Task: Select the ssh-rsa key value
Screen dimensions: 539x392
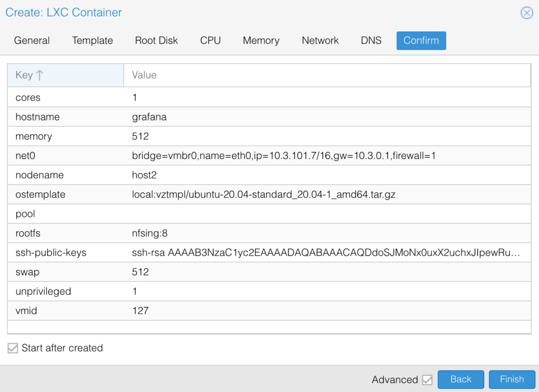Action: 326,253
